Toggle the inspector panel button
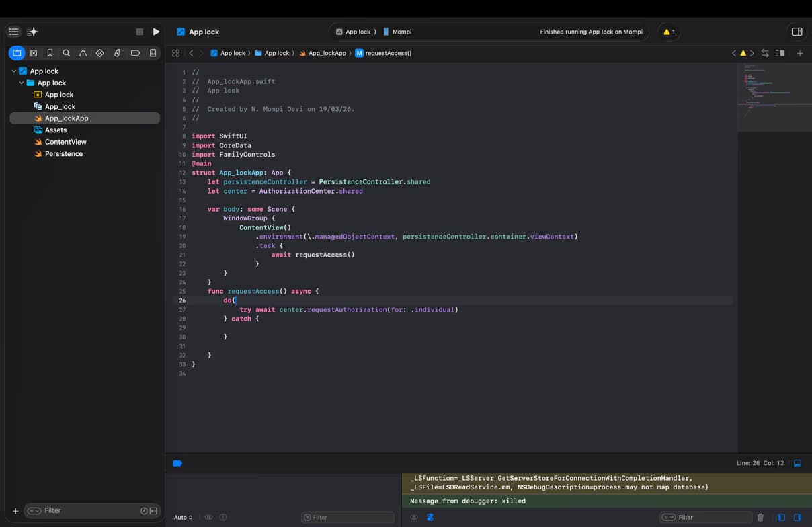The image size is (812, 527). click(x=797, y=32)
